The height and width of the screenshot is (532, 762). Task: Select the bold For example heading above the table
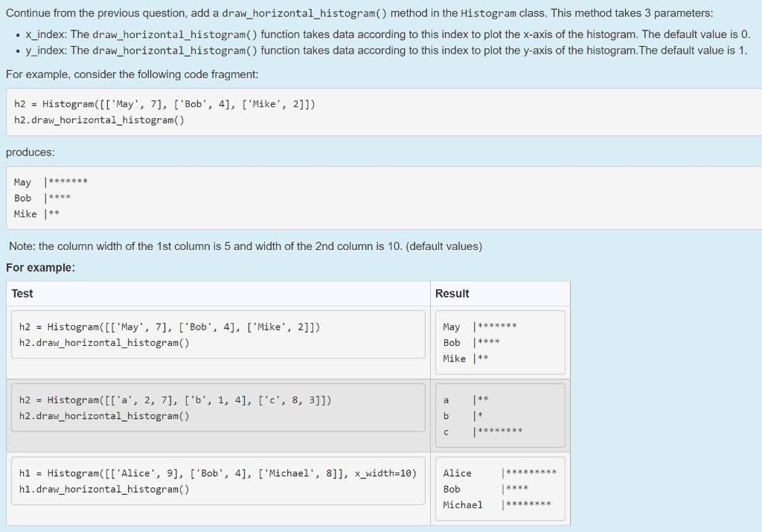[x=36, y=267]
